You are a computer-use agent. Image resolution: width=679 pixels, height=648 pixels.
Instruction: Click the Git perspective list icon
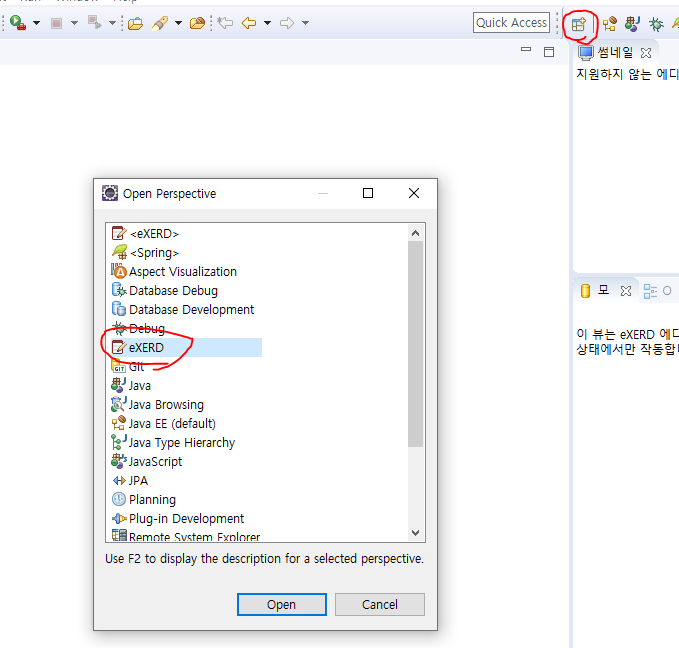[119, 367]
